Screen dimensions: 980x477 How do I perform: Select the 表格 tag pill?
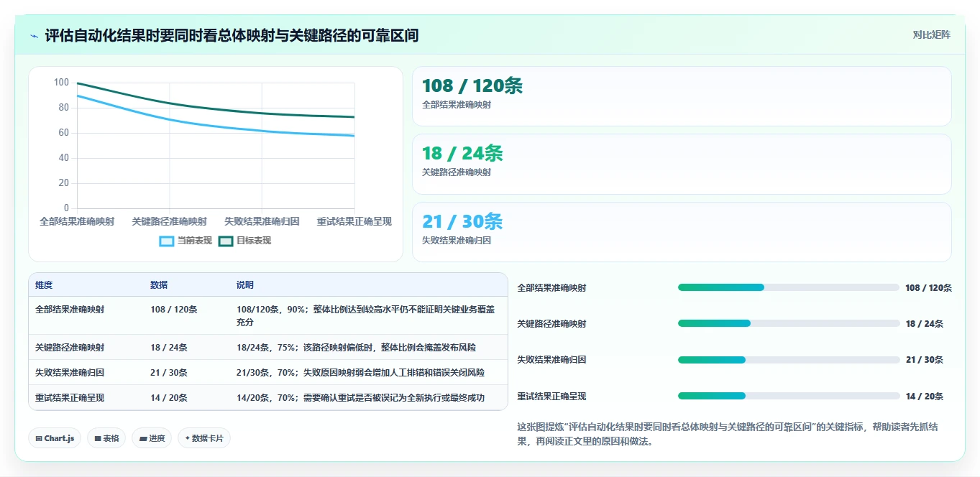(x=106, y=438)
